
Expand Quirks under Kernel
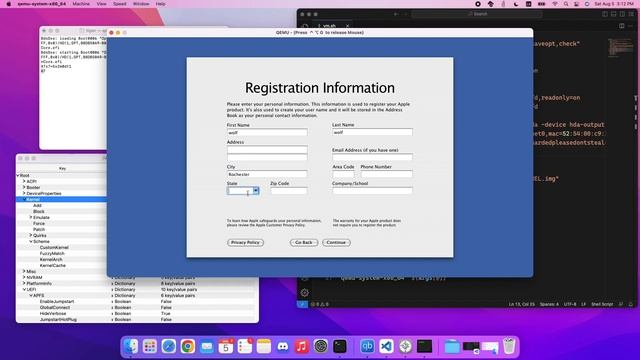coord(31,235)
